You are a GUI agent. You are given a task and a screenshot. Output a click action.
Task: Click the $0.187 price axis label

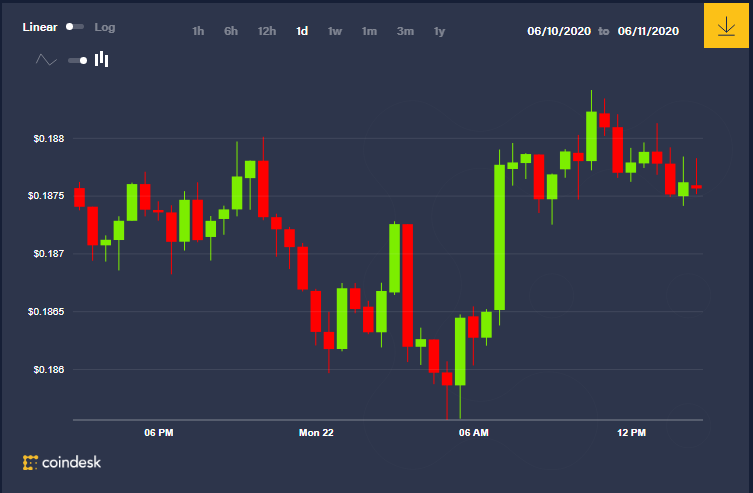[x=49, y=253]
